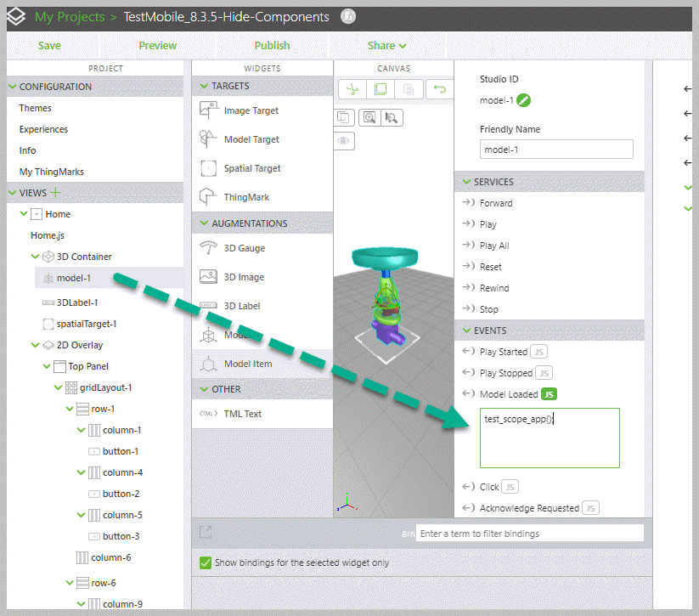Click the undo arrow in canvas toolbar
The image size is (699, 616).
coord(439,89)
